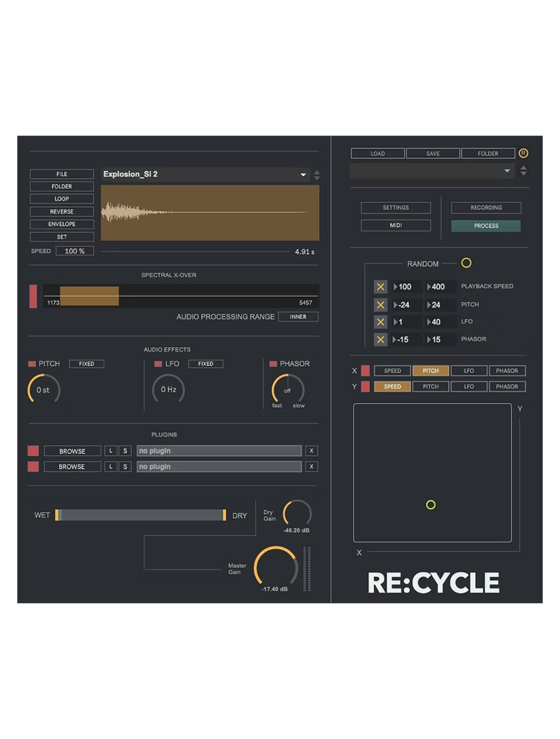Click the WET/DRY mix slider
The image size is (560, 739).
click(140, 515)
